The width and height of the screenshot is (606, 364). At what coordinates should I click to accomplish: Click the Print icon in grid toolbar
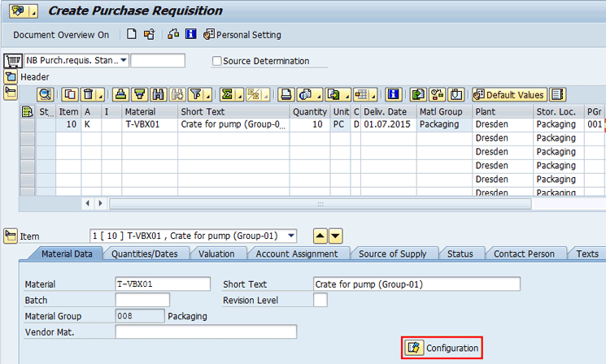(x=286, y=95)
